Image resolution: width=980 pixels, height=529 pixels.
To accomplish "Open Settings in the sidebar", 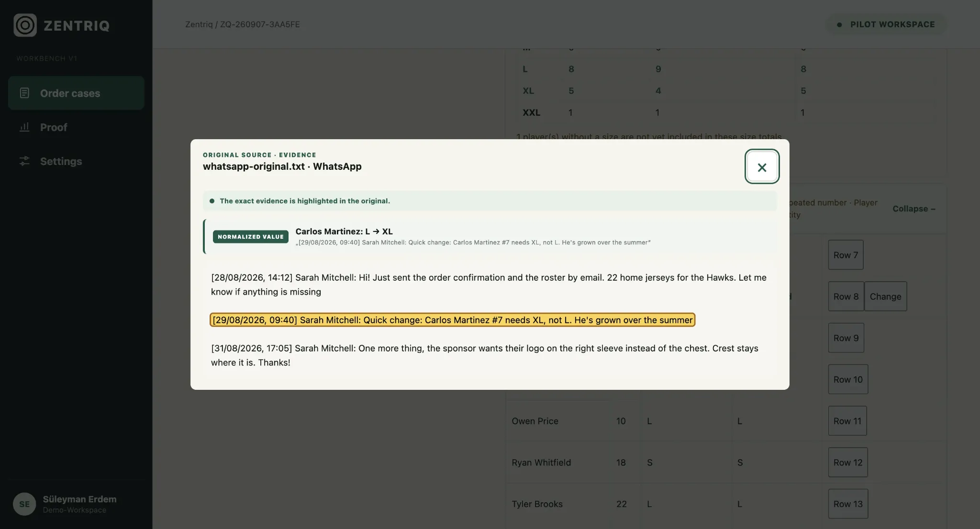I will 76,161.
